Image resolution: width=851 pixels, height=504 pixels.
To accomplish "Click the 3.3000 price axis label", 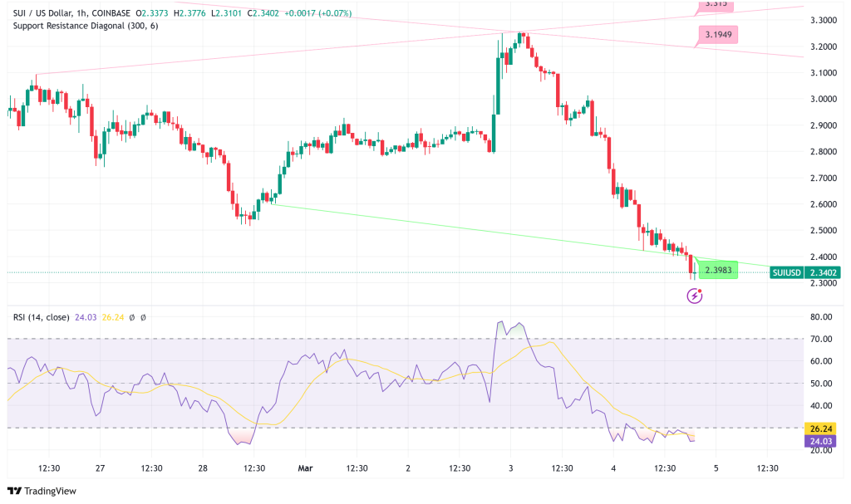I will click(x=824, y=20).
